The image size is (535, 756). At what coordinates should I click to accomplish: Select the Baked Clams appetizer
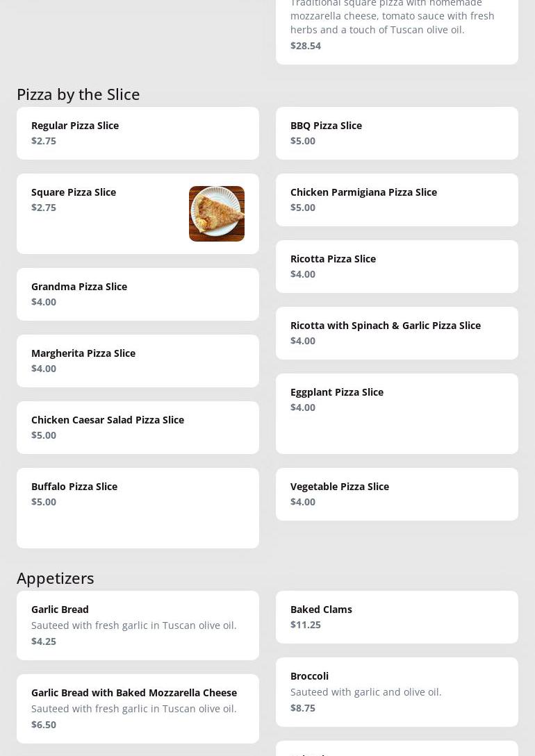(397, 616)
